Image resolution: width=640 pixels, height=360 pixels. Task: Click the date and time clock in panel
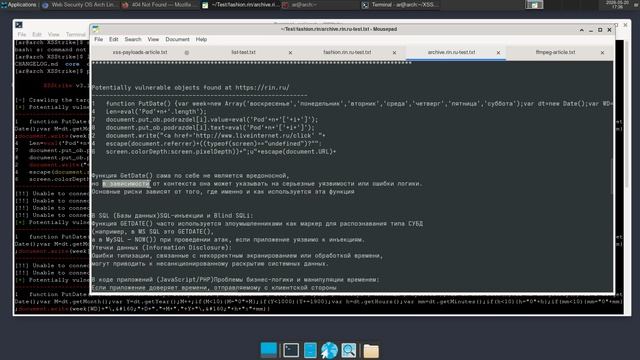[618, 4]
